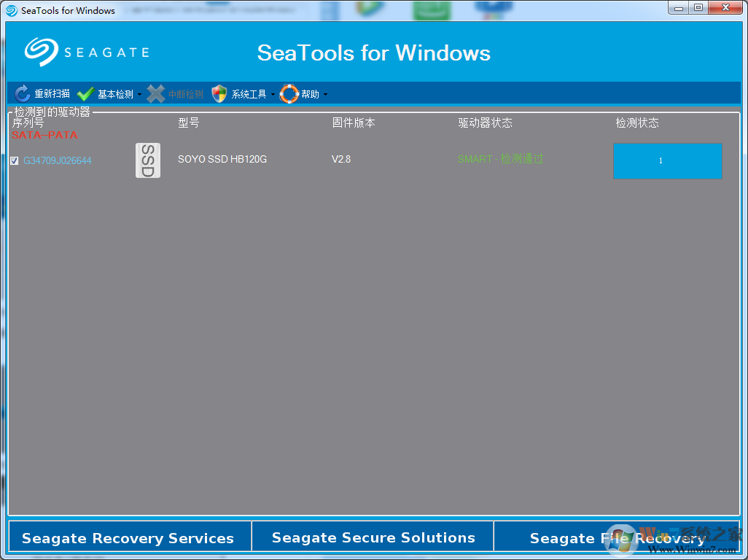Screen dimensions: 748x560
Task: Click the SSD drive icon
Action: 148,160
